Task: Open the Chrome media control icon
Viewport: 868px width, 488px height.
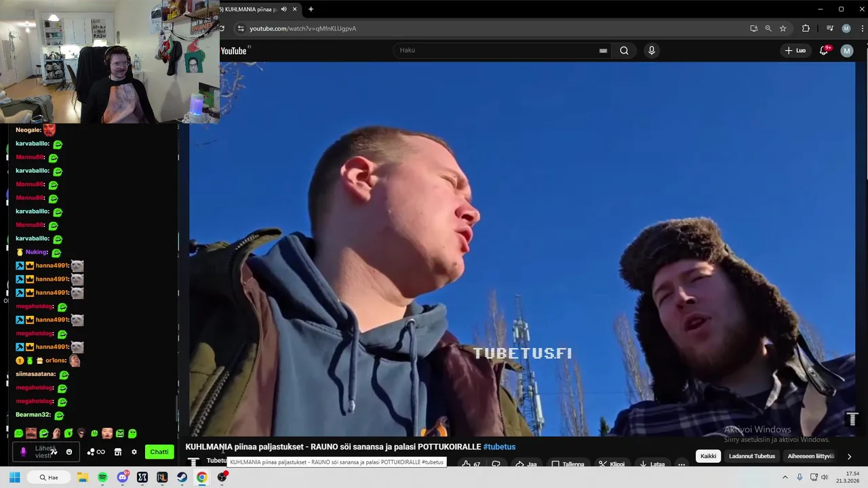Action: (830, 28)
